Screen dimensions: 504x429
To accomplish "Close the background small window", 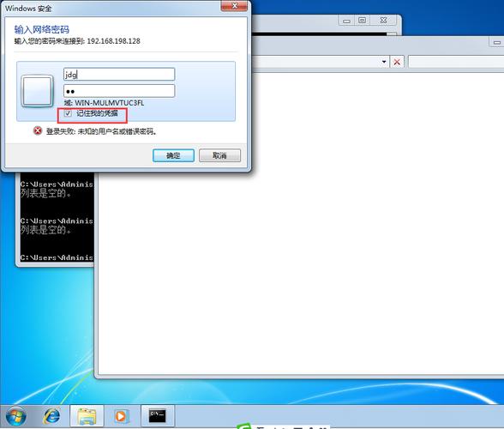I will point(383,21).
